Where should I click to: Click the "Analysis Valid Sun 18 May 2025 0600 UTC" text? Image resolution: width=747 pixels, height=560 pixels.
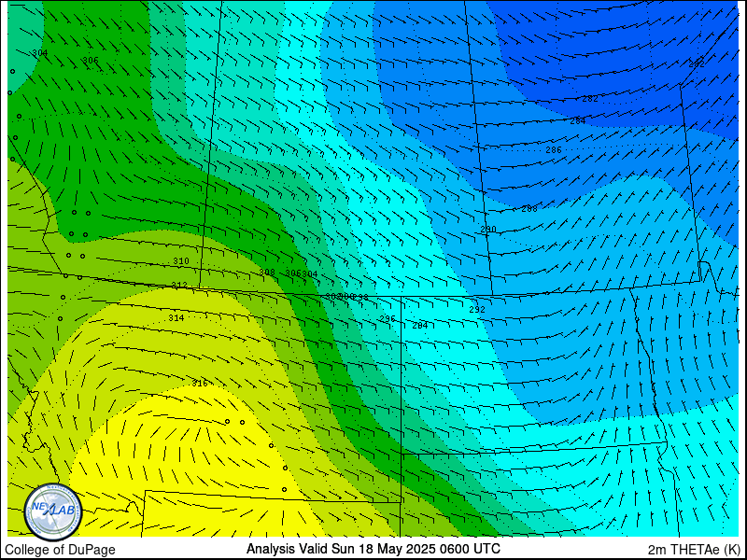coord(373,549)
